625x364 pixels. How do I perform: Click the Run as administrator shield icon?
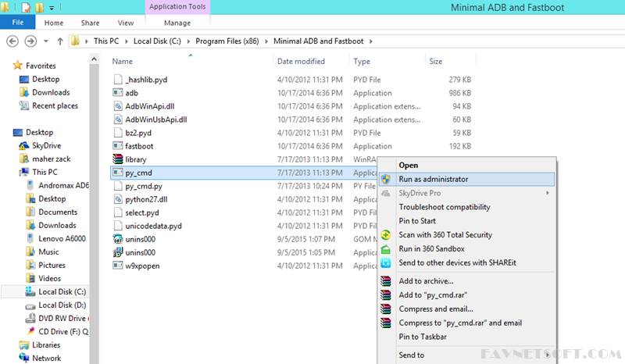[385, 179]
